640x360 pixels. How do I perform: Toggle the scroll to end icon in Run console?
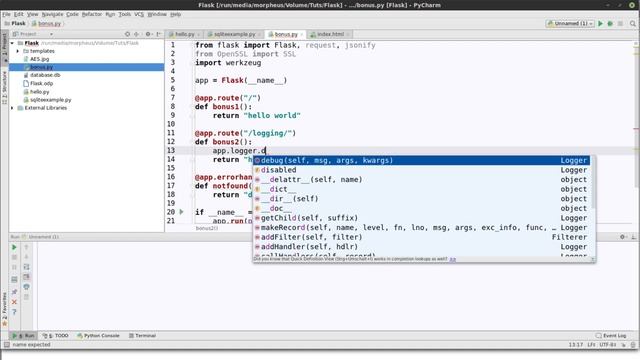coord(27,277)
